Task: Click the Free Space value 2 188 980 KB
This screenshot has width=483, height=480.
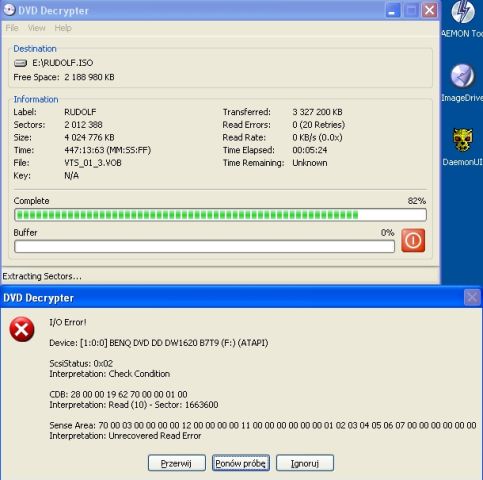Action: click(x=89, y=77)
